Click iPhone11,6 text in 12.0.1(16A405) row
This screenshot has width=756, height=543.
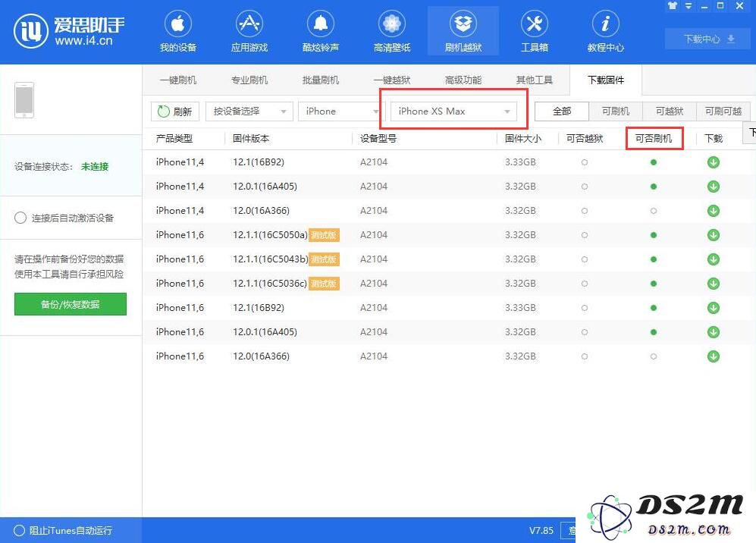point(180,331)
